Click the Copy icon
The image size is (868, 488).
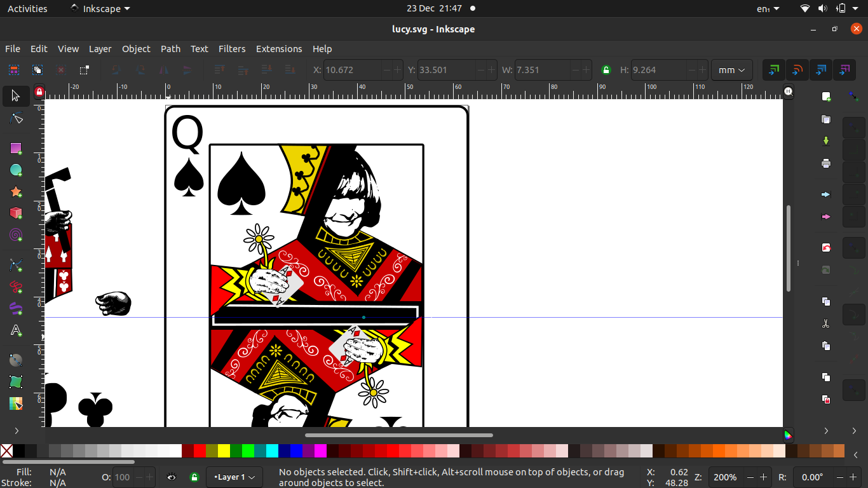coord(826,301)
